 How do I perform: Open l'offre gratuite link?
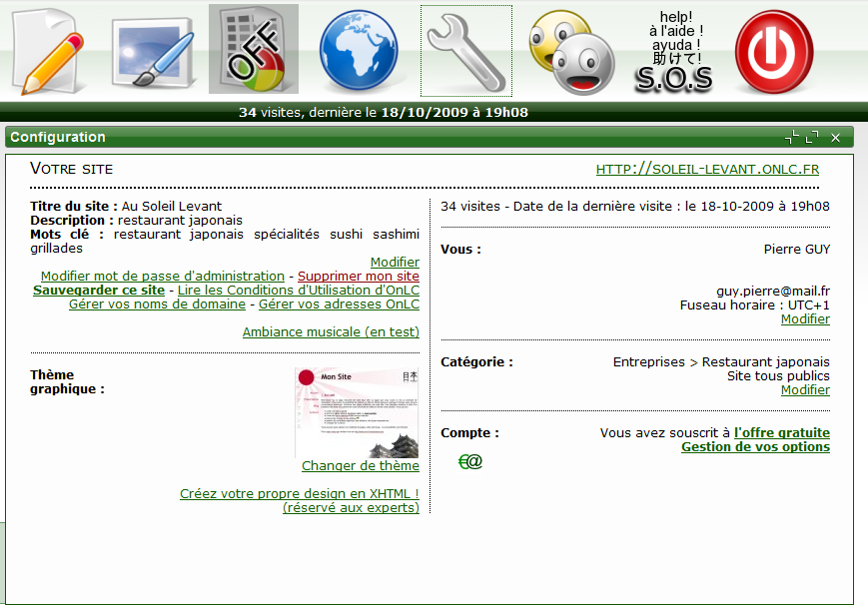click(x=782, y=432)
